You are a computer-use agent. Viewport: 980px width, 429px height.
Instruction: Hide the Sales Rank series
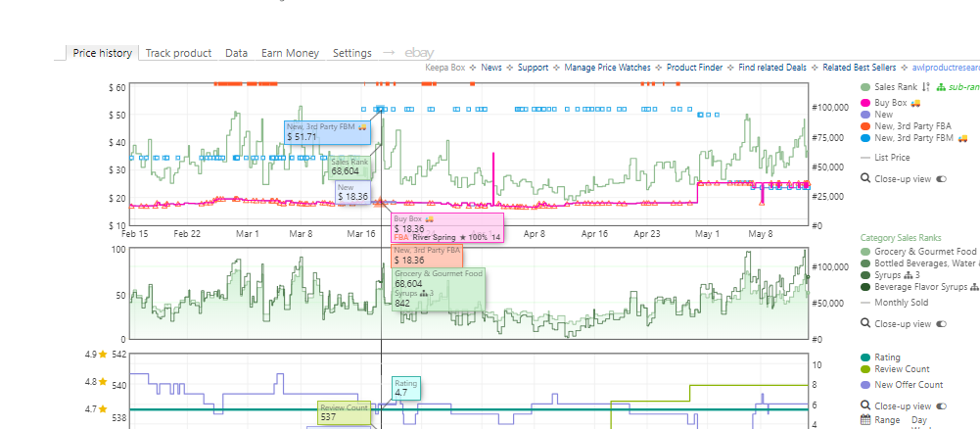pyautogui.click(x=896, y=87)
